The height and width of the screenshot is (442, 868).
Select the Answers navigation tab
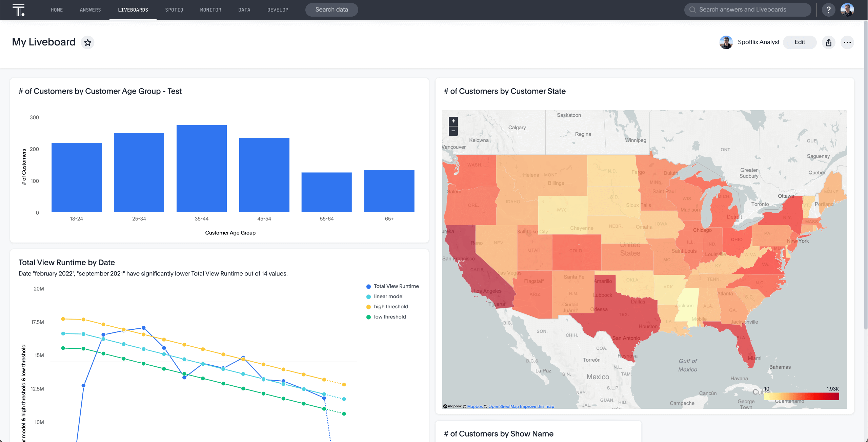pyautogui.click(x=90, y=9)
